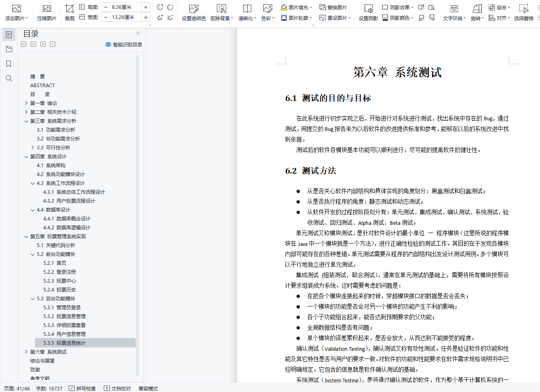Image resolution: width=540 pixels, height=392 pixels.
Task: Jump to ABSTRACT in outline
Action: [x=42, y=85]
